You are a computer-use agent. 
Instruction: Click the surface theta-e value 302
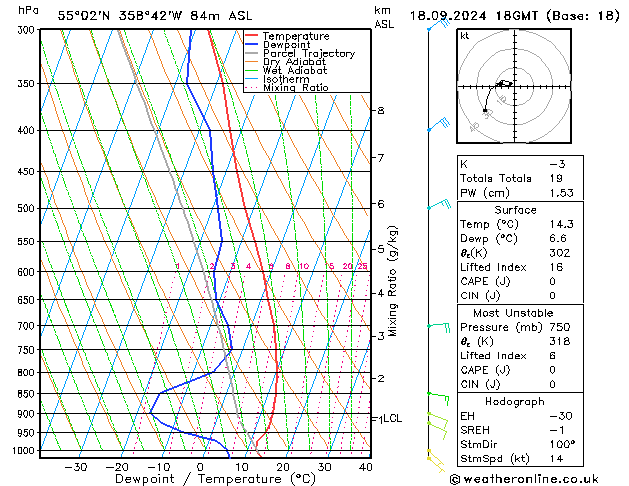(560, 253)
